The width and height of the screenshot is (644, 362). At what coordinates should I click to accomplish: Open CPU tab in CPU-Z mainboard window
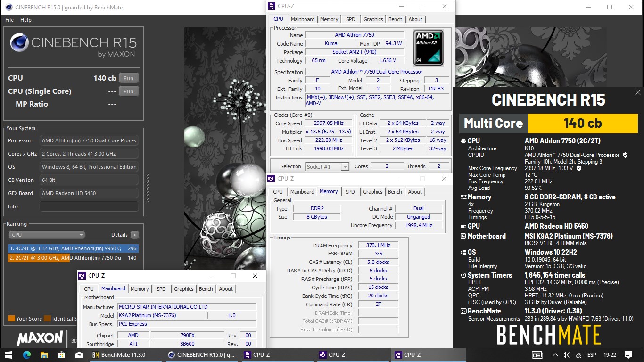click(89, 289)
